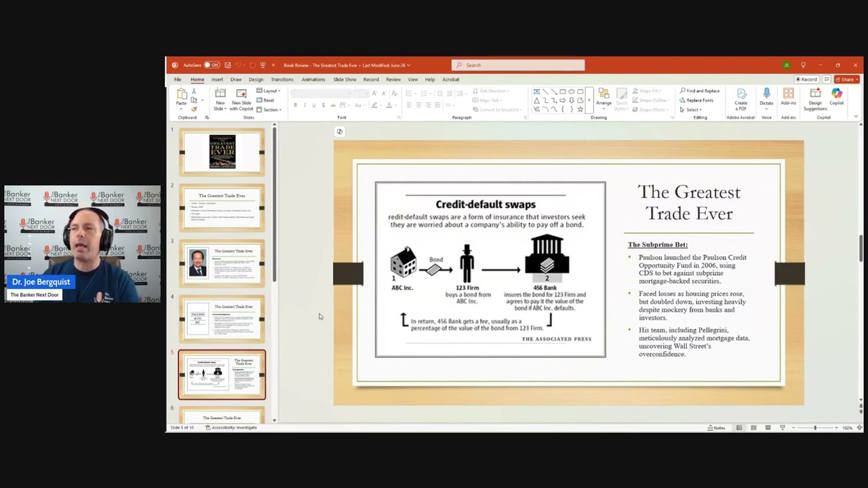Click the Save icon in title bar
Screen dimensions: 868x488
pyautogui.click(x=228, y=65)
